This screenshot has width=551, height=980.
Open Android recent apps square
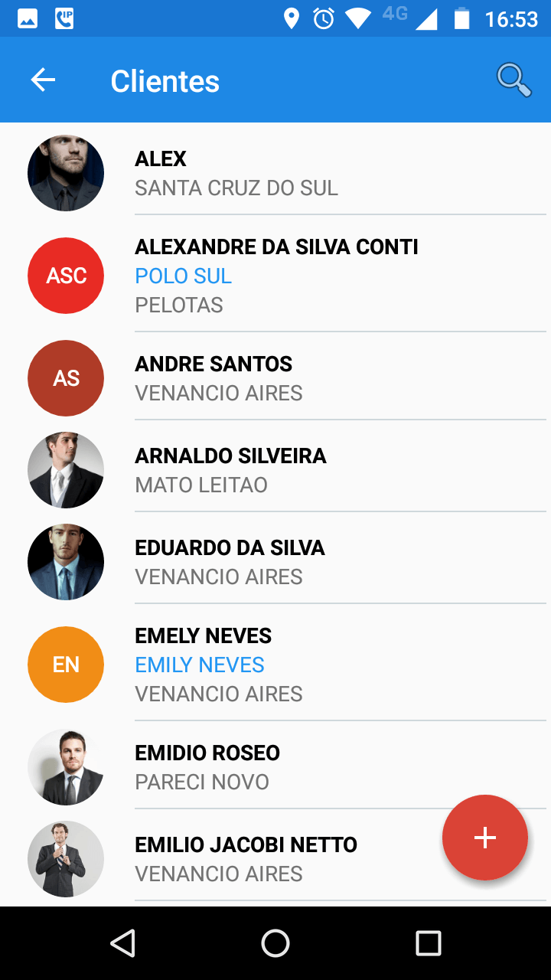429,943
